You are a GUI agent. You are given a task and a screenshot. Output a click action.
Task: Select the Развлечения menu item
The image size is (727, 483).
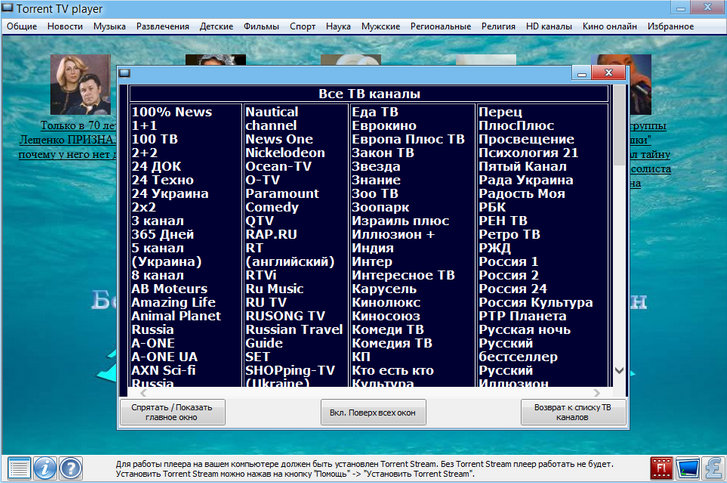click(x=163, y=26)
